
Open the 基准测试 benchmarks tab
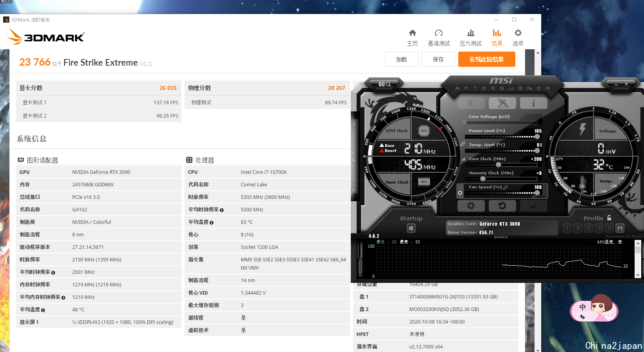pyautogui.click(x=439, y=38)
